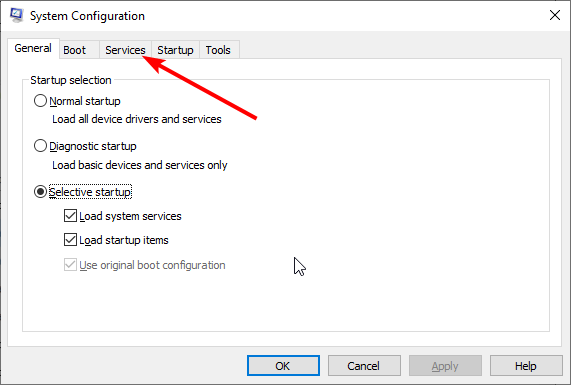Click the greyed-out Apply button
The image size is (571, 385).
pos(445,366)
